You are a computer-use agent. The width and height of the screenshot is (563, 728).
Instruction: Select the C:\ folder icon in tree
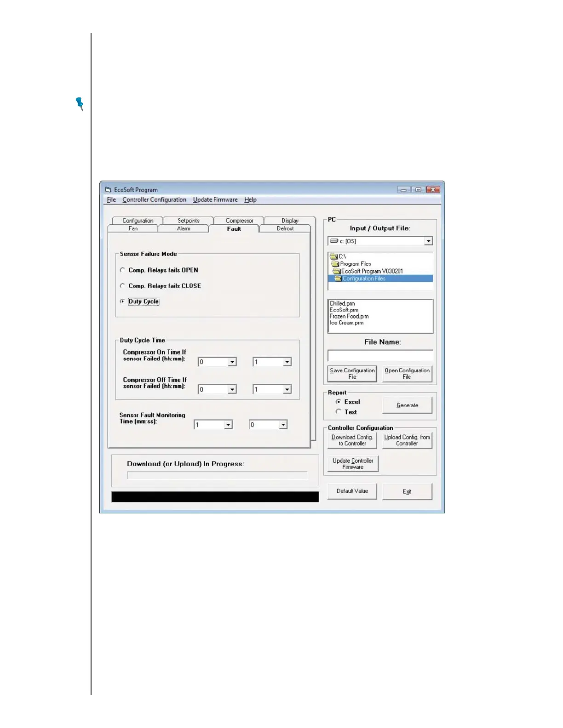click(x=334, y=256)
